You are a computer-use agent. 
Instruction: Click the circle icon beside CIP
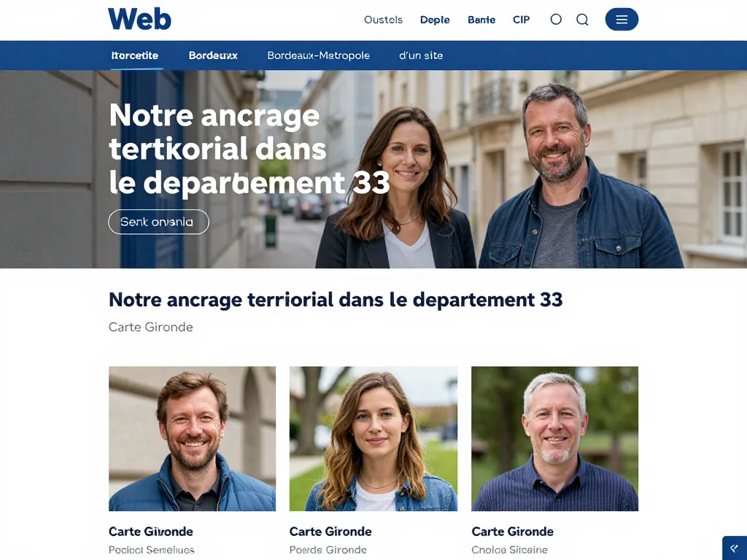tap(556, 19)
